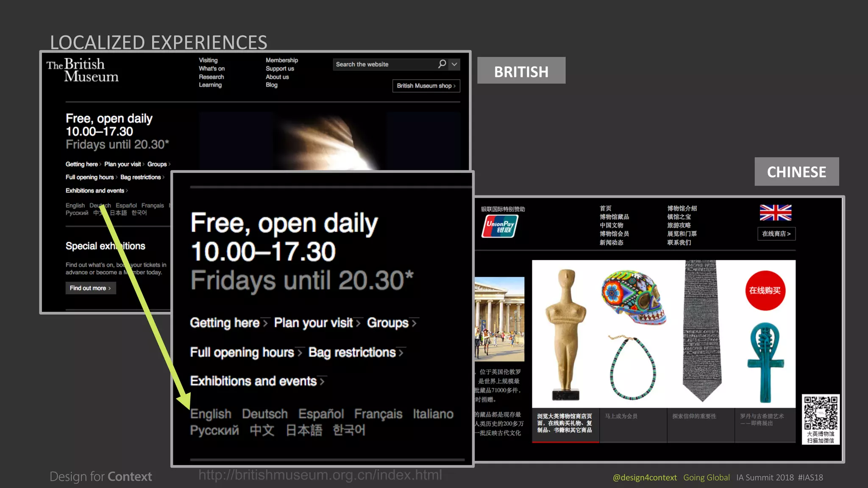Click the Rosetta Stone necktie image
This screenshot has height=488, width=868.
[x=702, y=331]
